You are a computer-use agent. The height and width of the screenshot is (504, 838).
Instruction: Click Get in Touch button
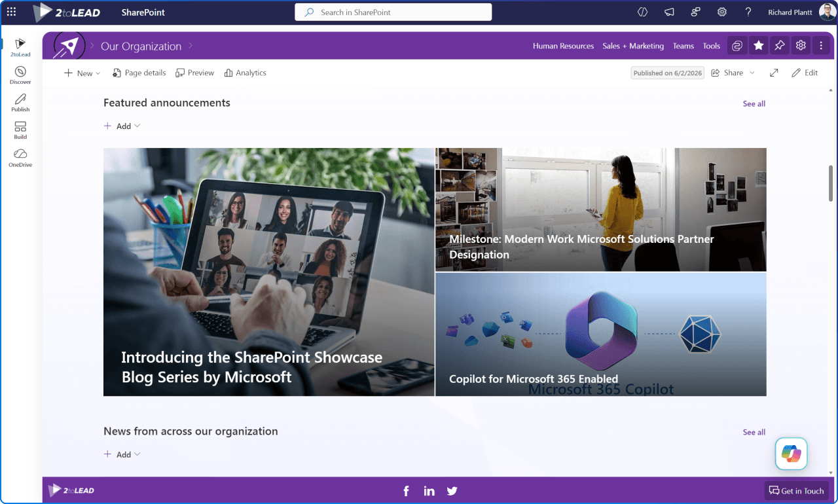796,491
